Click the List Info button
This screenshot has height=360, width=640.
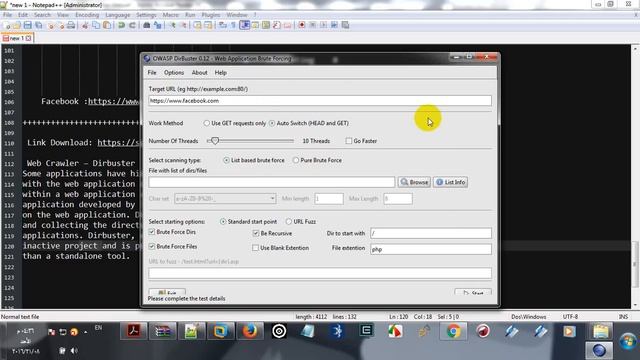click(451, 182)
